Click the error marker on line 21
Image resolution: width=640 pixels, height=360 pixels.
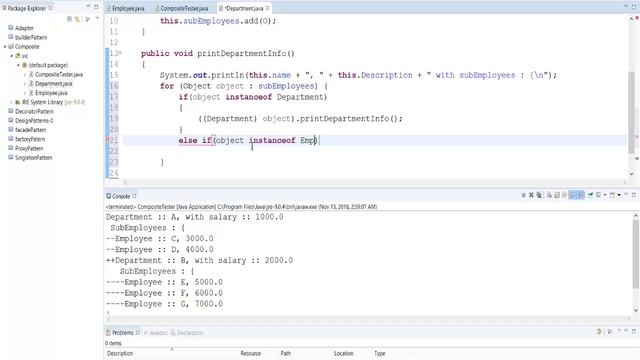pos(107,140)
